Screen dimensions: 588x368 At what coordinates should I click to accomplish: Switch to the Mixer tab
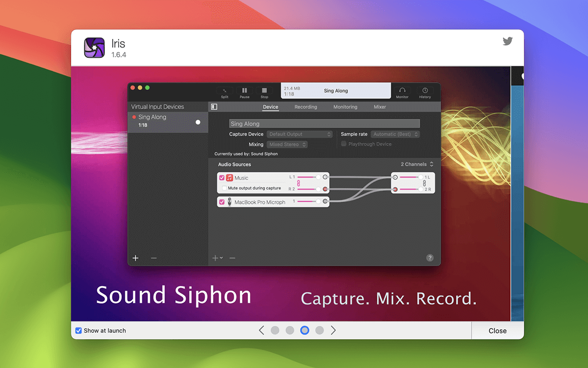tap(380, 107)
